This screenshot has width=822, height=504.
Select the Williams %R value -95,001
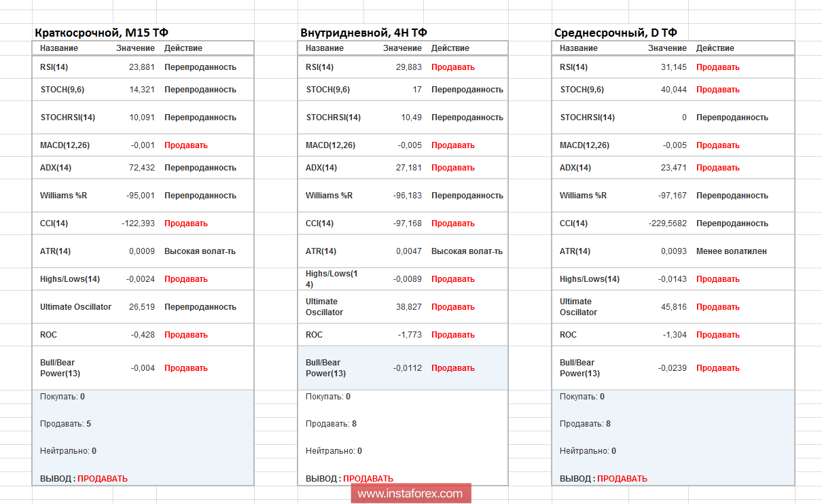click(141, 196)
